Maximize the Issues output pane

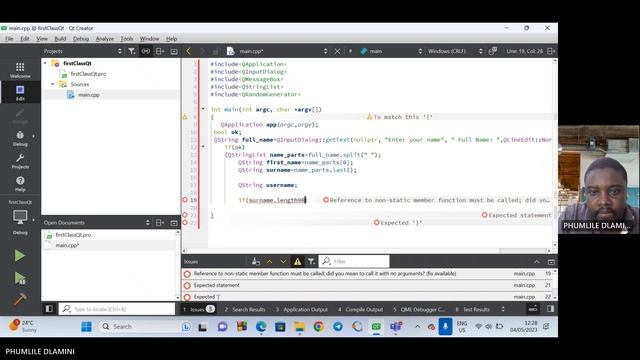click(551, 262)
